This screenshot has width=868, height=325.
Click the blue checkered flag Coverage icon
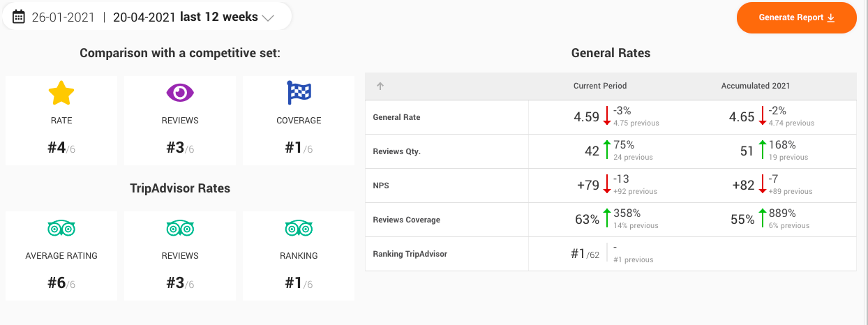tap(299, 92)
